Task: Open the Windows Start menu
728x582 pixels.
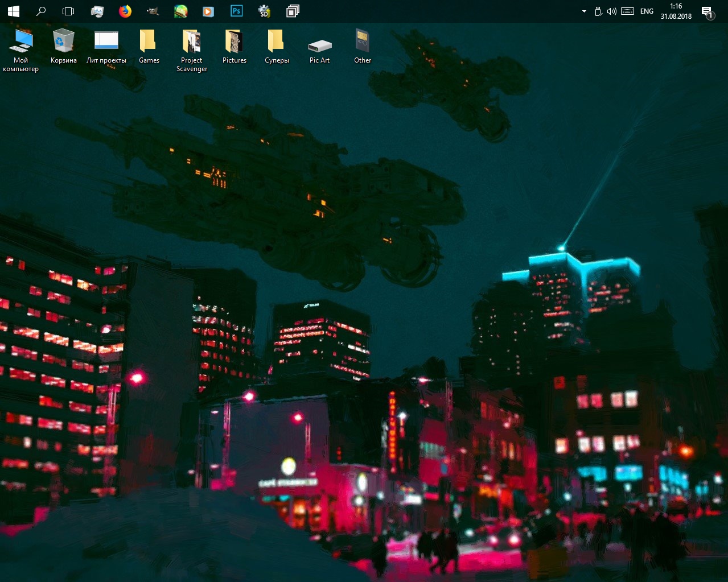Action: click(14, 11)
